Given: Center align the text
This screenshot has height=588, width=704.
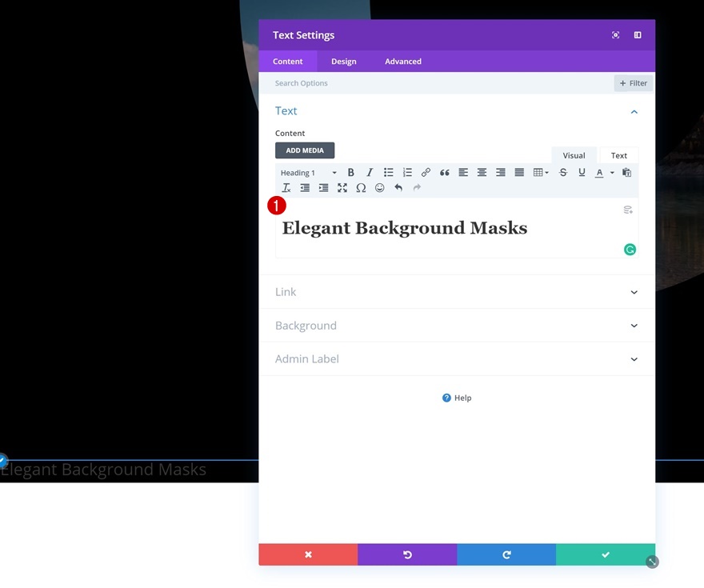Looking at the screenshot, I should tap(482, 172).
